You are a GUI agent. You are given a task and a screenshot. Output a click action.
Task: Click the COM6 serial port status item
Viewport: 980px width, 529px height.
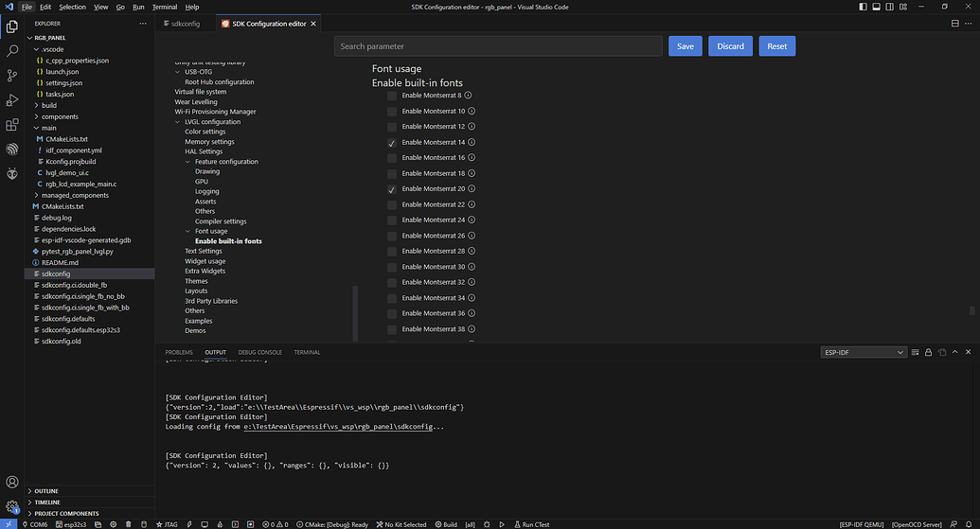[34, 523]
